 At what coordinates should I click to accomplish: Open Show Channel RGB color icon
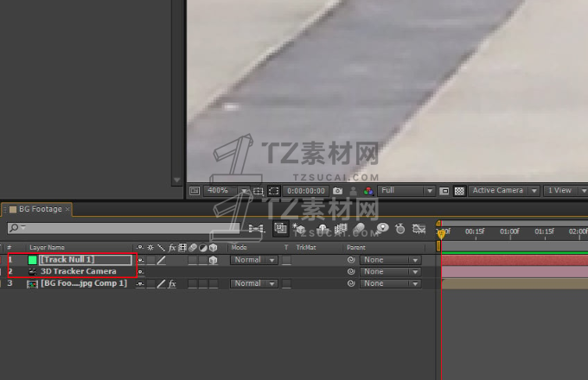[x=368, y=191]
